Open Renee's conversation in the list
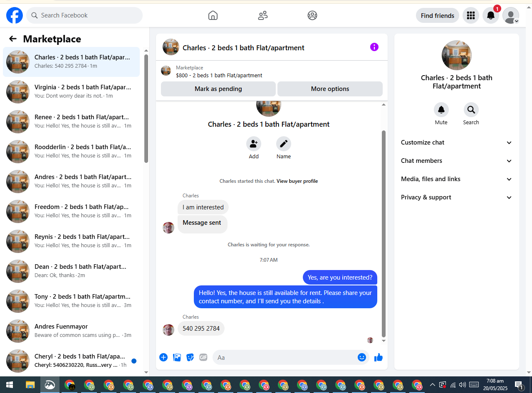This screenshot has width=532, height=393. (x=72, y=122)
